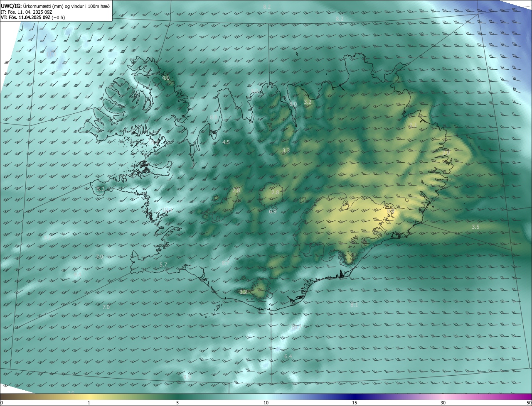Click the 3.3 value label on map
This screenshot has height=406, width=532.
[286, 150]
